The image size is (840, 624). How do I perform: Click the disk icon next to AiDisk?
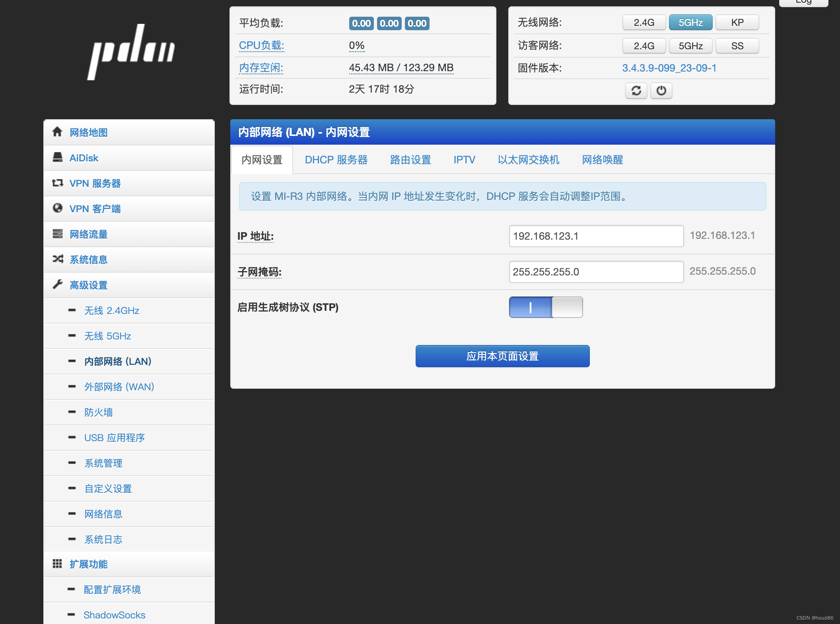(57, 157)
